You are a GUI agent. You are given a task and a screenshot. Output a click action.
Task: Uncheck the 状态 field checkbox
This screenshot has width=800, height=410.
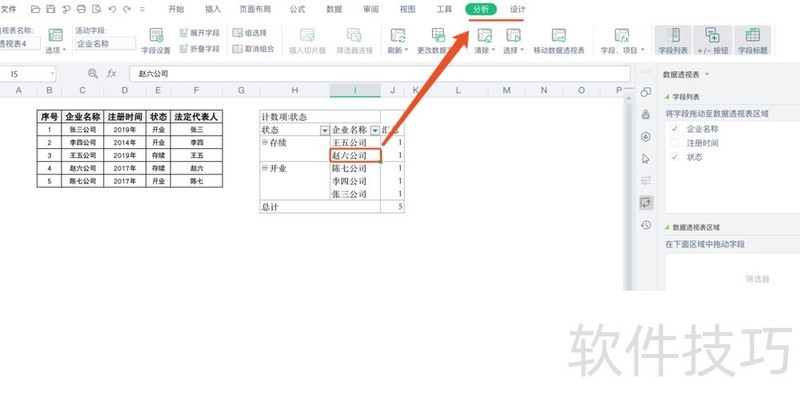(674, 157)
